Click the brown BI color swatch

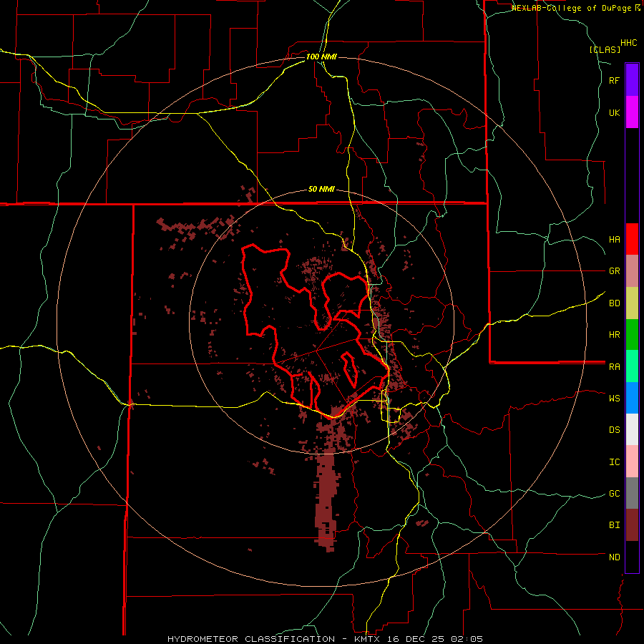point(632,525)
